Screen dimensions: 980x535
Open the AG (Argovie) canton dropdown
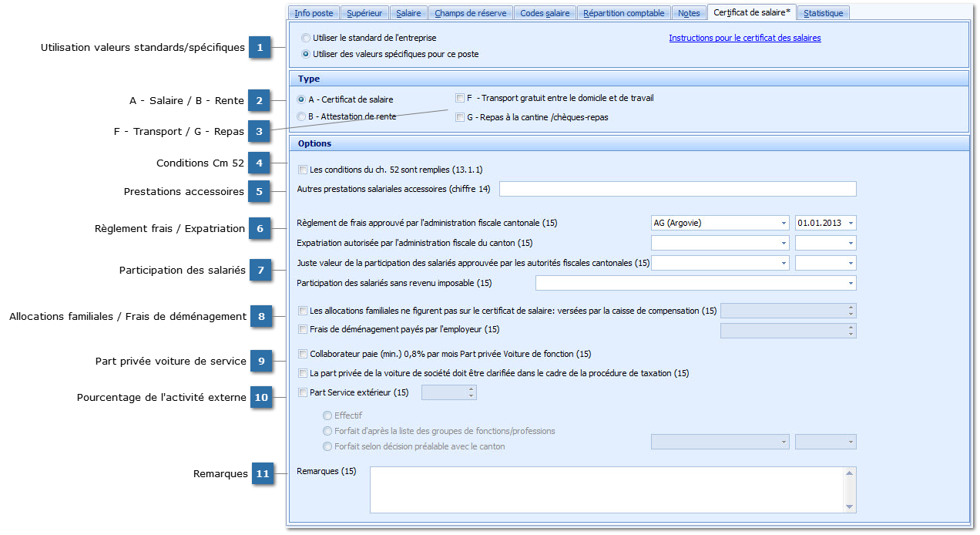pos(783,223)
